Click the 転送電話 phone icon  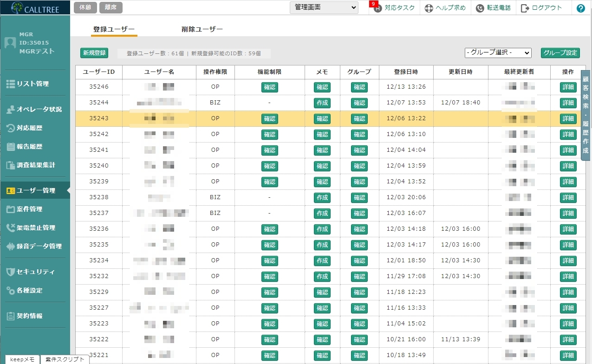pos(480,8)
